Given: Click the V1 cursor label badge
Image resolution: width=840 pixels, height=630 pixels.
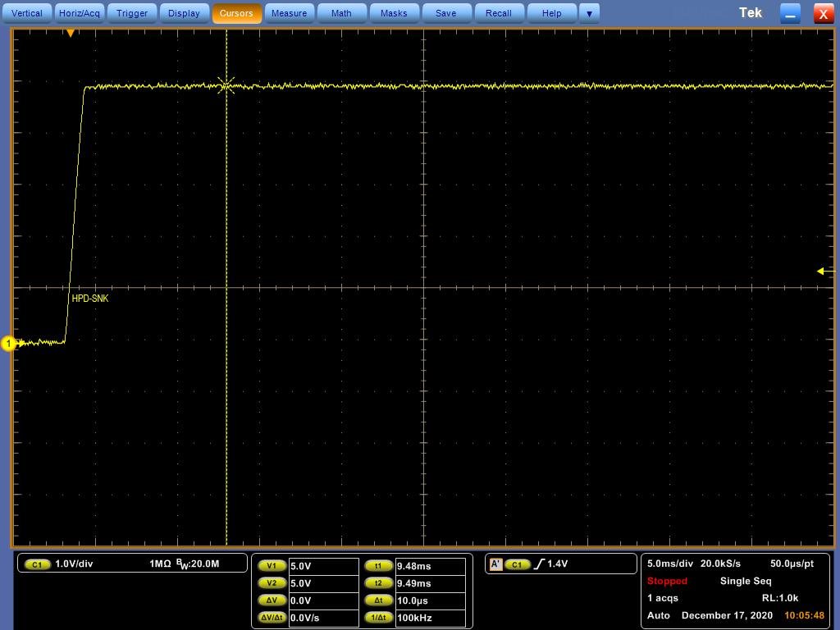Looking at the screenshot, I should pos(272,566).
